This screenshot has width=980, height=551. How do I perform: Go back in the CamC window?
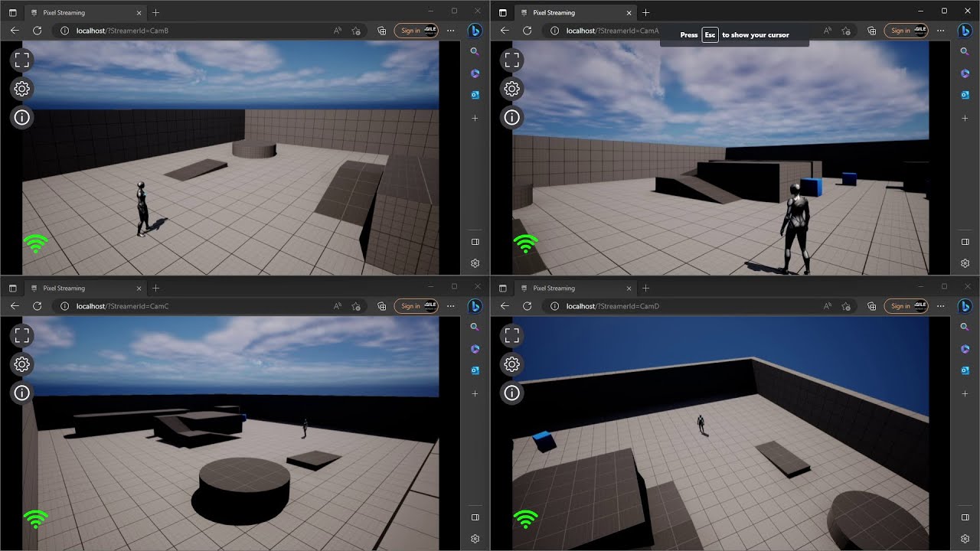pyautogui.click(x=15, y=306)
